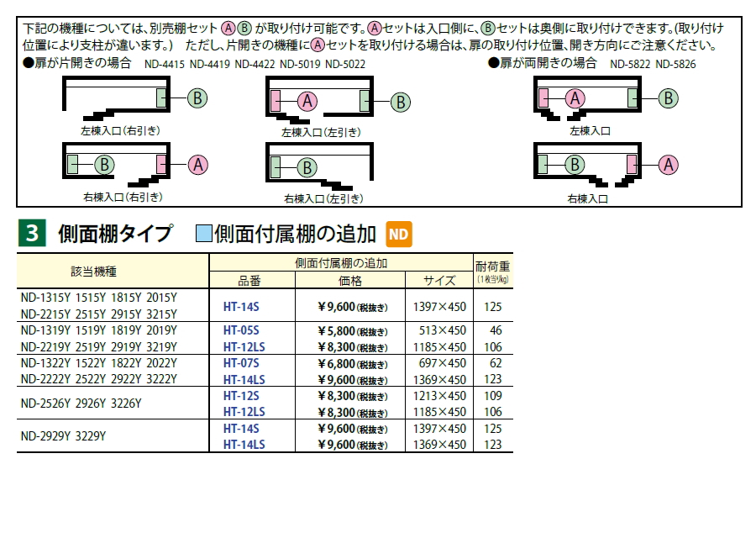Click the orange ND badge beside the heading

point(399,235)
